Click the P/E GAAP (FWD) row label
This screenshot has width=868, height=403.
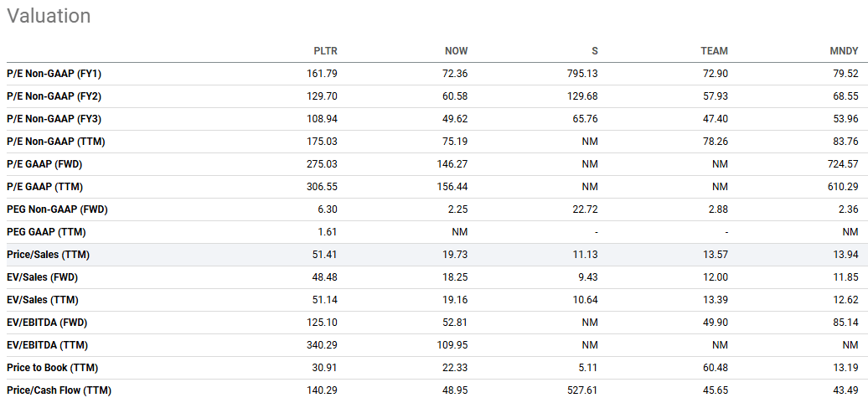click(x=44, y=164)
